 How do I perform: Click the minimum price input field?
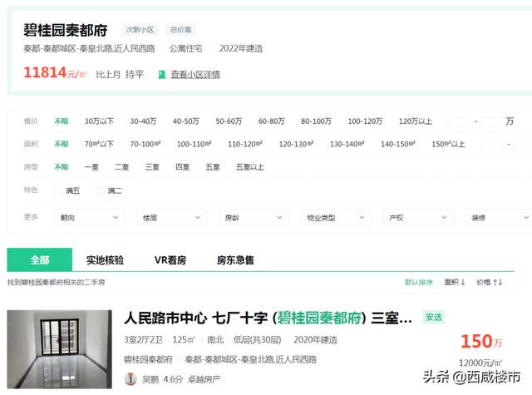click(460, 121)
